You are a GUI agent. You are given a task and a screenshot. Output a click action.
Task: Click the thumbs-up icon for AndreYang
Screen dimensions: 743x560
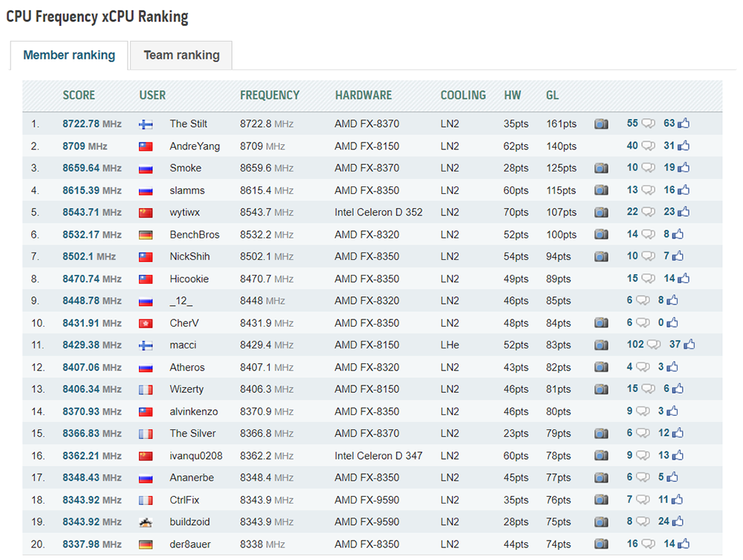click(684, 146)
